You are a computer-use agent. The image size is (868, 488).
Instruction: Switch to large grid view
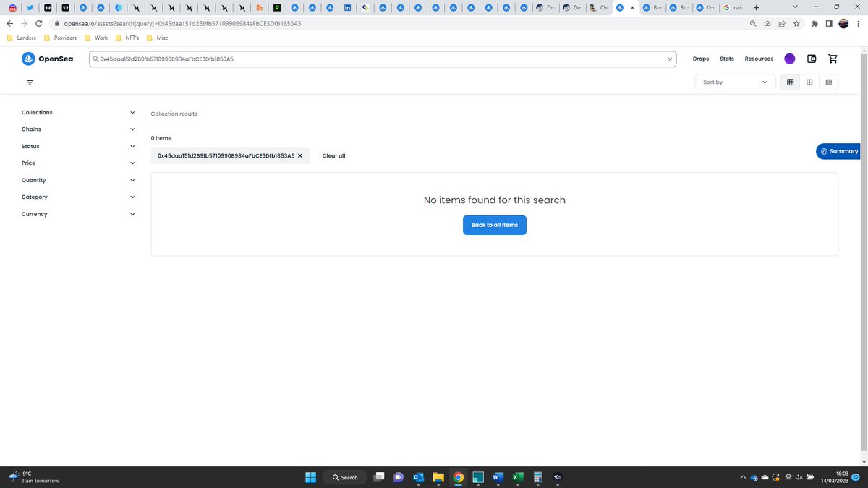click(809, 82)
